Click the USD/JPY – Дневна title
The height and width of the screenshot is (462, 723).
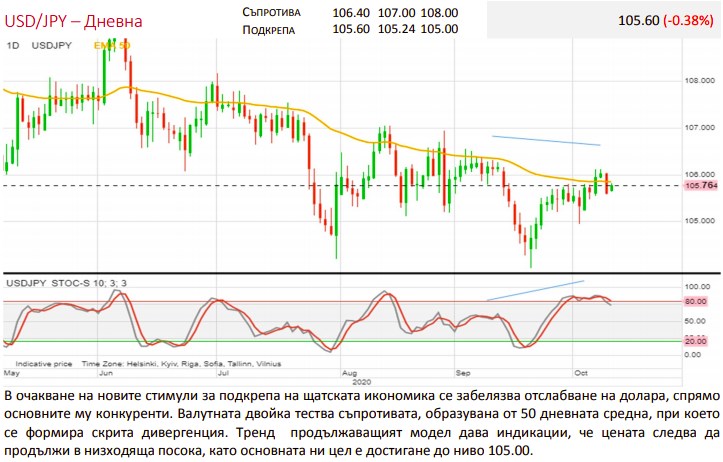tap(73, 21)
